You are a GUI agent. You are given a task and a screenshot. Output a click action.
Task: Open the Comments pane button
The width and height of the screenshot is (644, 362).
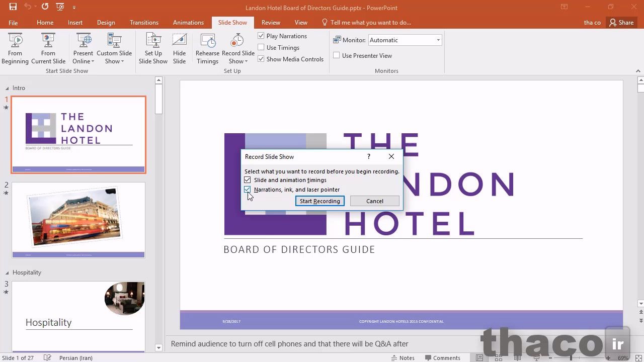point(443,358)
